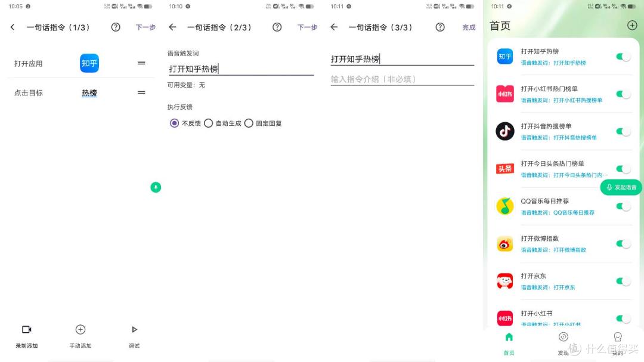Tap 头条 icon in 打开今日头条热门榜单 row

coord(505,169)
